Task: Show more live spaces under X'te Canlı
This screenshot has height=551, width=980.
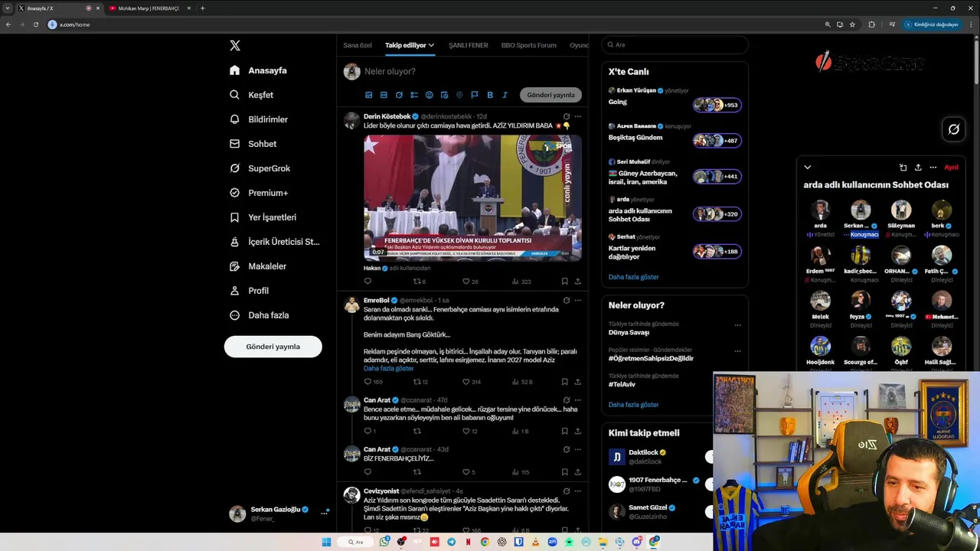Action: 633,277
